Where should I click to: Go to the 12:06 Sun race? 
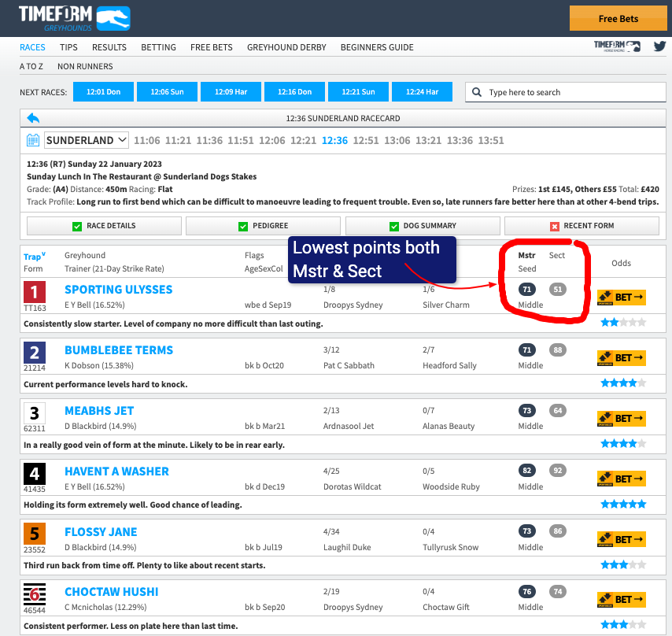(167, 92)
